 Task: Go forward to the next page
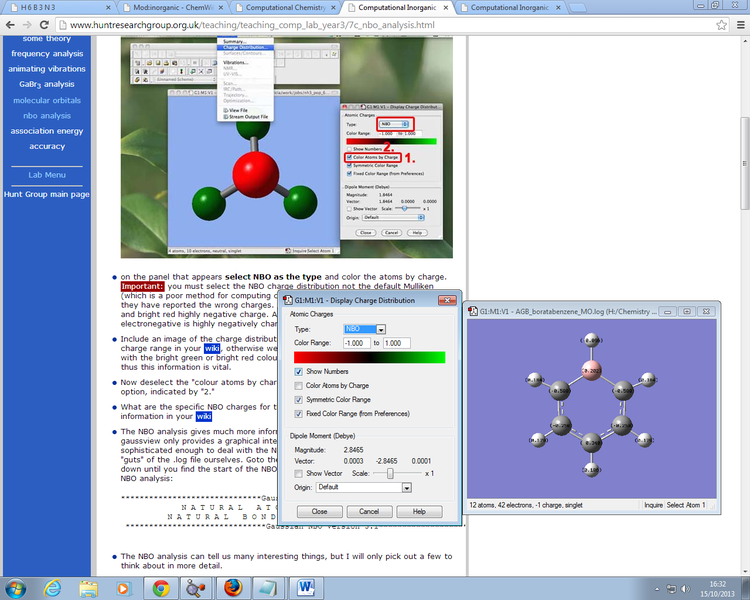(x=27, y=25)
